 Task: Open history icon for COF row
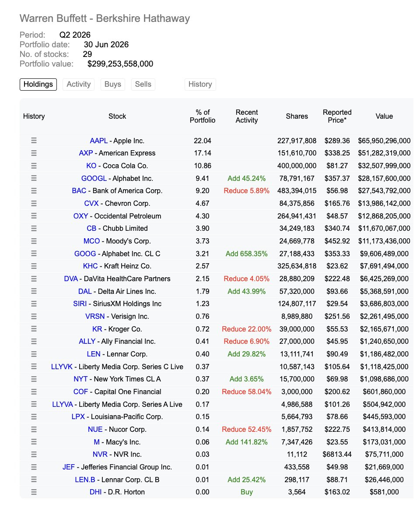(x=34, y=392)
